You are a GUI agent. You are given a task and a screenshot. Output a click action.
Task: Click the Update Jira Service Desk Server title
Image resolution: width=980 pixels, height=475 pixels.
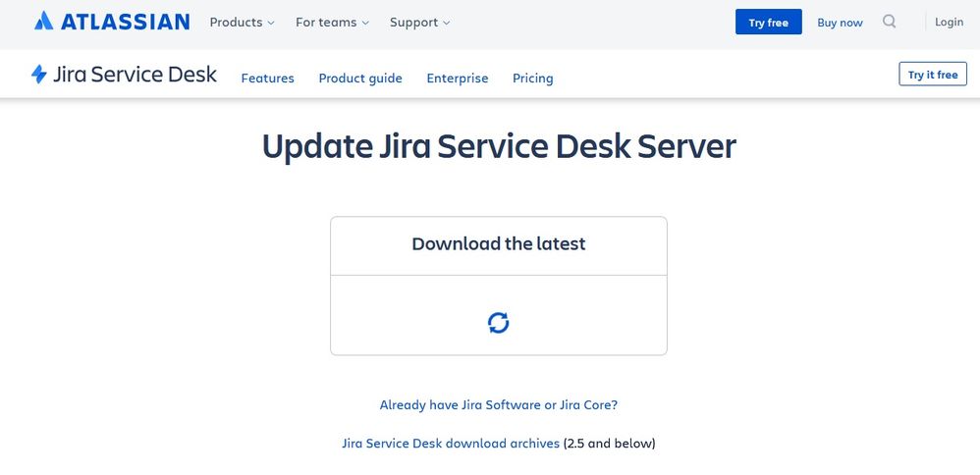tap(498, 146)
